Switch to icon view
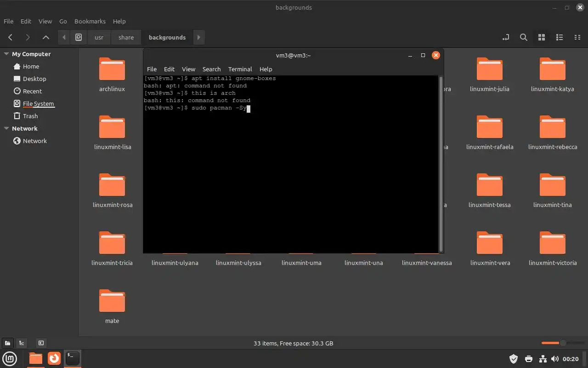The width and height of the screenshot is (588, 368). (x=542, y=37)
